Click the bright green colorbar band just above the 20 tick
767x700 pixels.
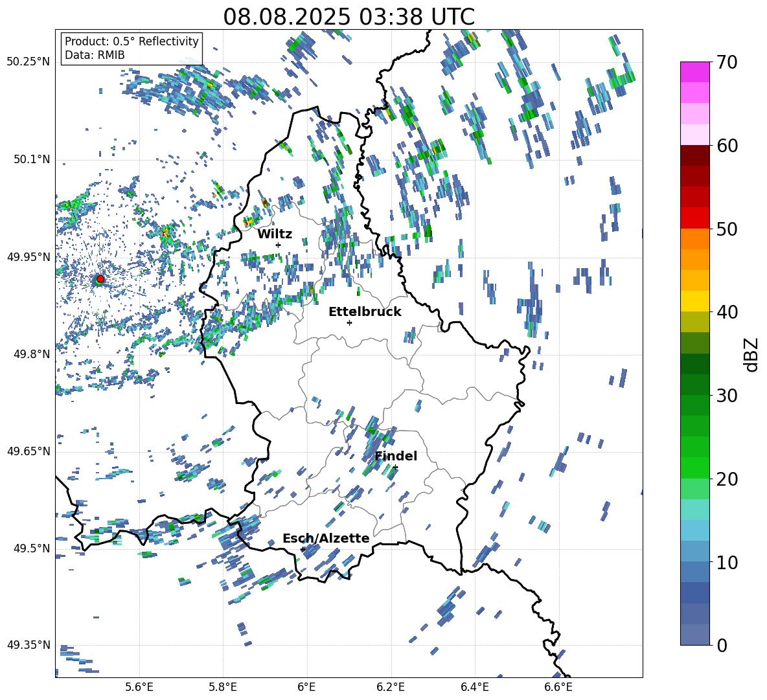coord(694,468)
